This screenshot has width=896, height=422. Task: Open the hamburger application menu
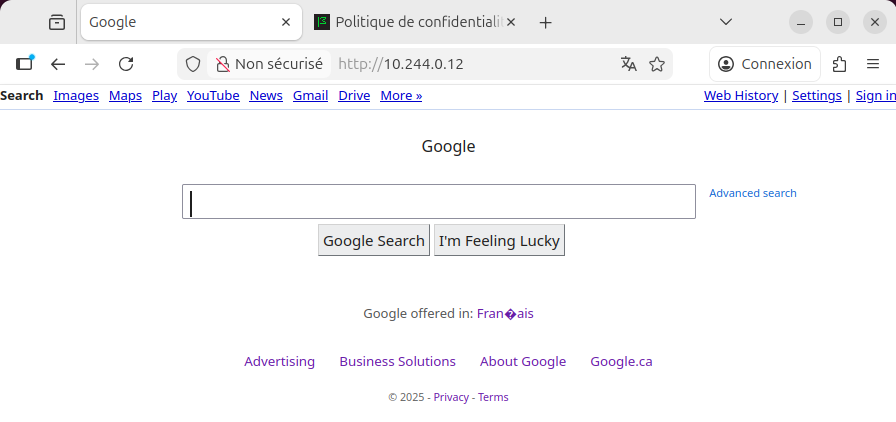(x=872, y=64)
